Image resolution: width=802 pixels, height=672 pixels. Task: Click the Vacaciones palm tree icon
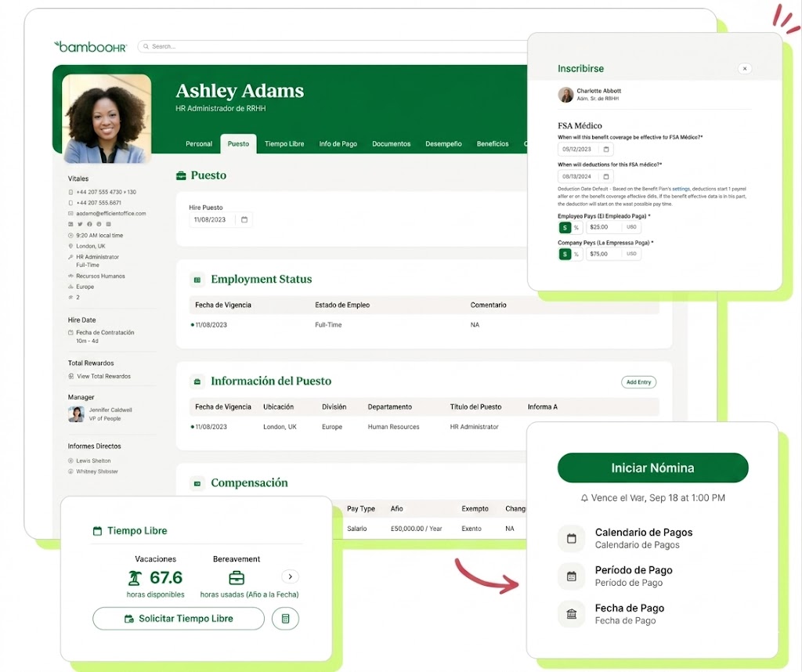point(135,578)
